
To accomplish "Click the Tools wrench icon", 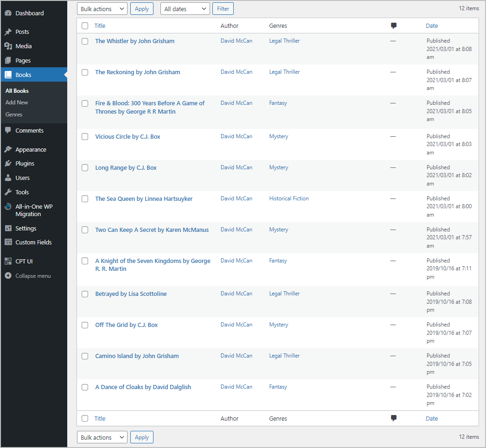I will click(8, 192).
